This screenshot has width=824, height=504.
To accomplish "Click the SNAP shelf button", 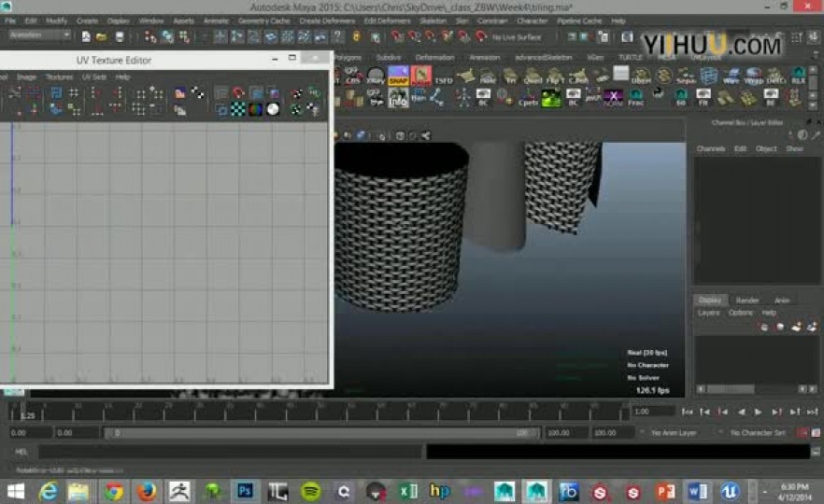I will (398, 76).
